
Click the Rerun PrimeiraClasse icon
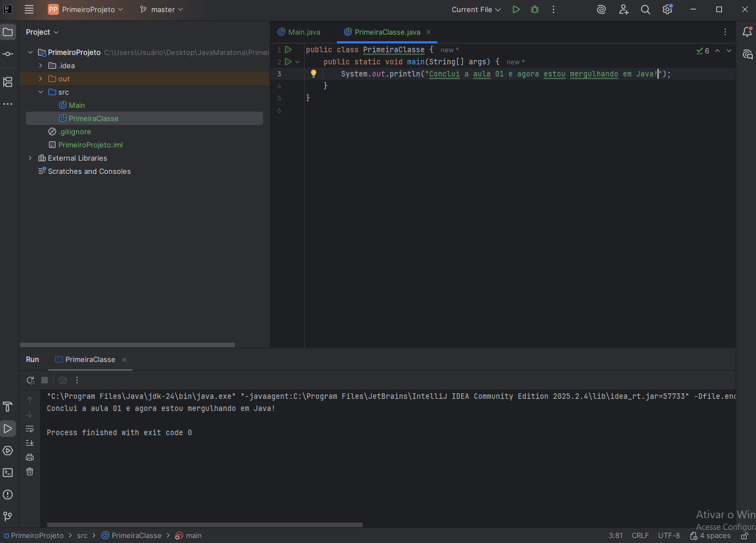[x=30, y=380]
